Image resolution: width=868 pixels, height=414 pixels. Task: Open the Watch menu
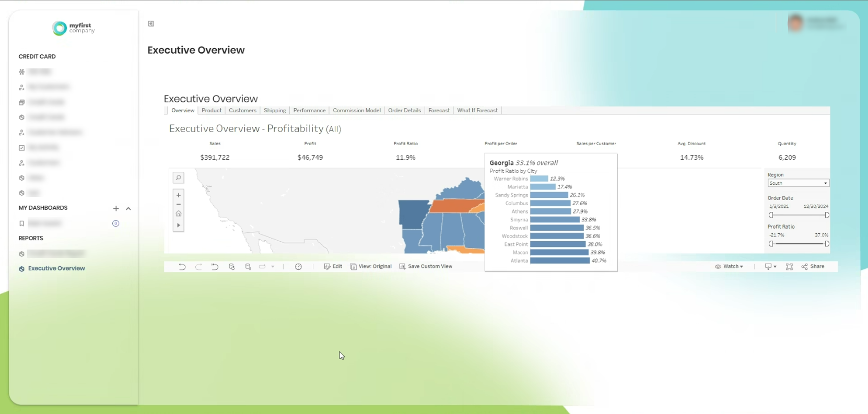click(729, 266)
